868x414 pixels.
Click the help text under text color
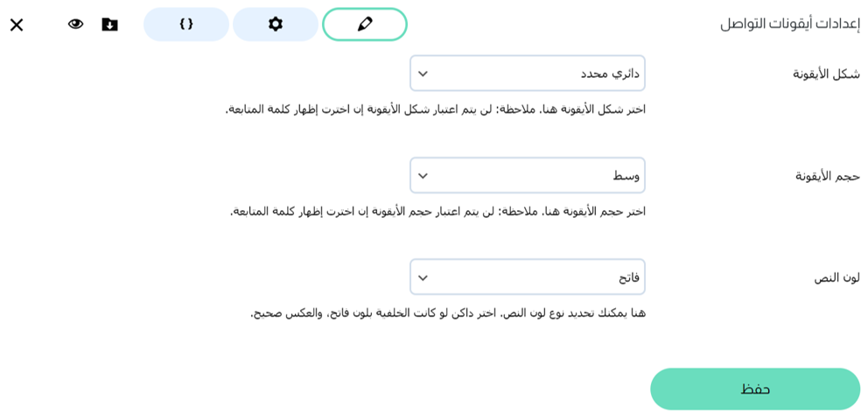pos(448,312)
